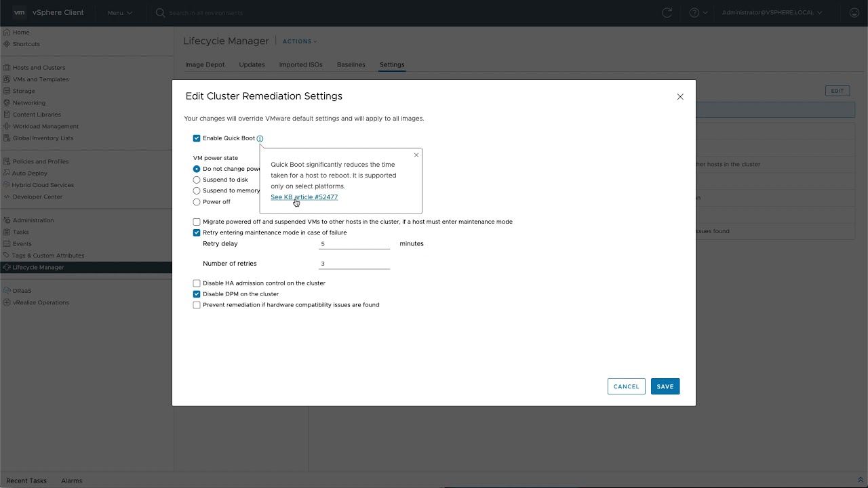Viewport: 868px width, 488px height.
Task: Close the Edit Cluster Remediation dialog
Action: point(680,97)
